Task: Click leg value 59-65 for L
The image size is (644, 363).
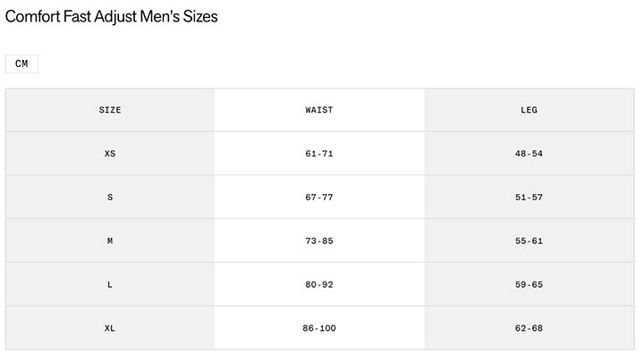Action: [x=529, y=284]
